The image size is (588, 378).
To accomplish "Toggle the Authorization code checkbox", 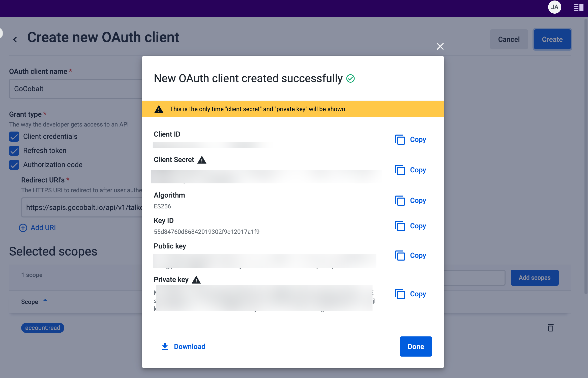I will 14,165.
